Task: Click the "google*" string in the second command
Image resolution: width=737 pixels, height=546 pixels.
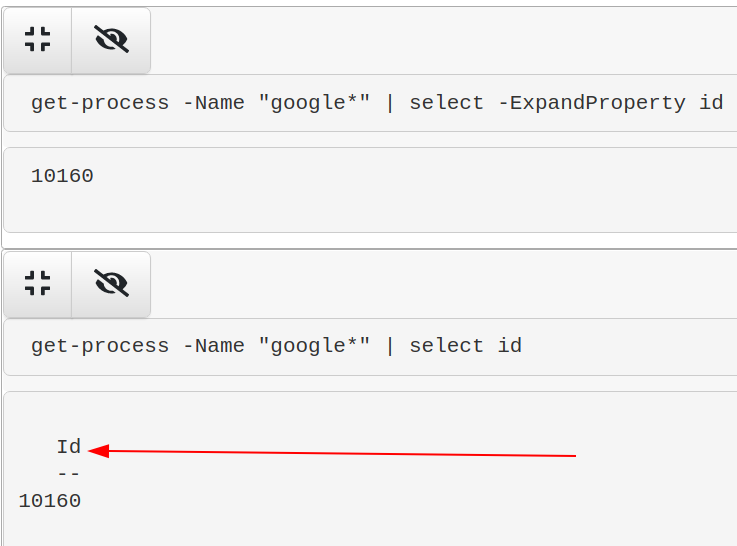Action: point(314,346)
